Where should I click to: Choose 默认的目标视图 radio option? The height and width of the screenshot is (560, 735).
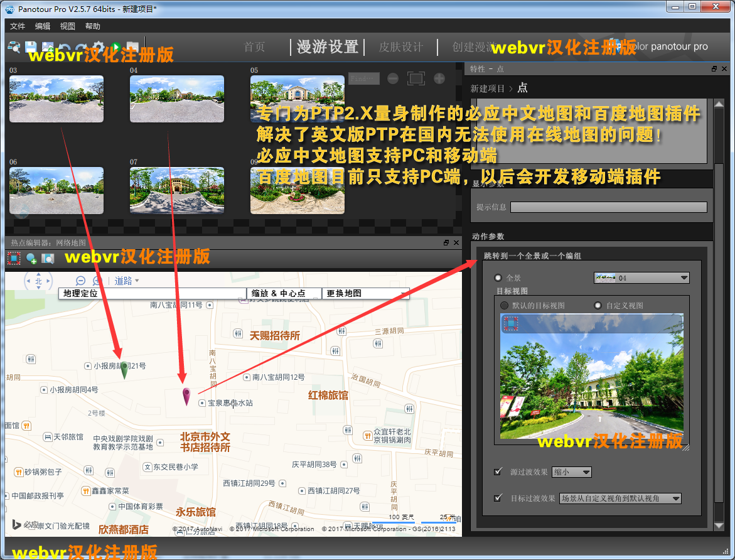click(x=505, y=305)
